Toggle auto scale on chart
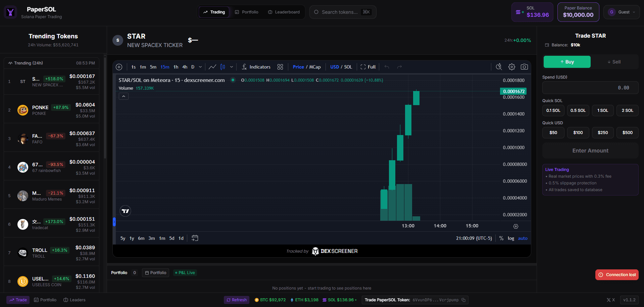The image size is (644, 307). [523, 238]
